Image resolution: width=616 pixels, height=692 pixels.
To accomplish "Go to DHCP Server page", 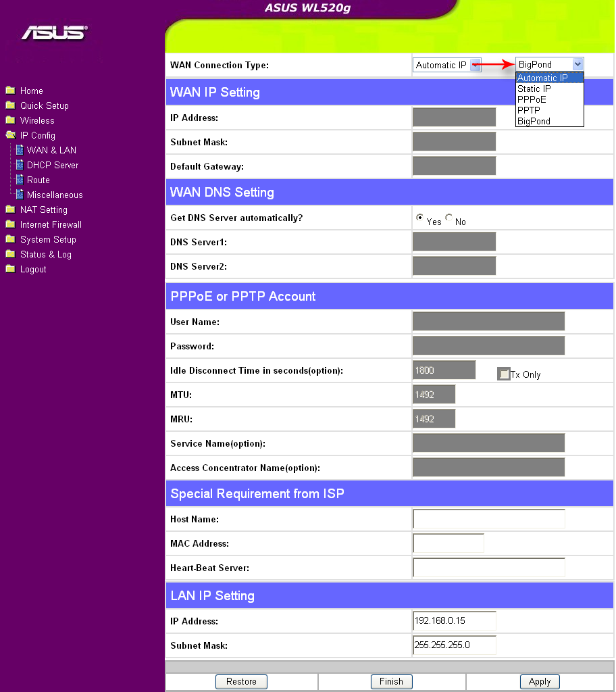I will [53, 165].
